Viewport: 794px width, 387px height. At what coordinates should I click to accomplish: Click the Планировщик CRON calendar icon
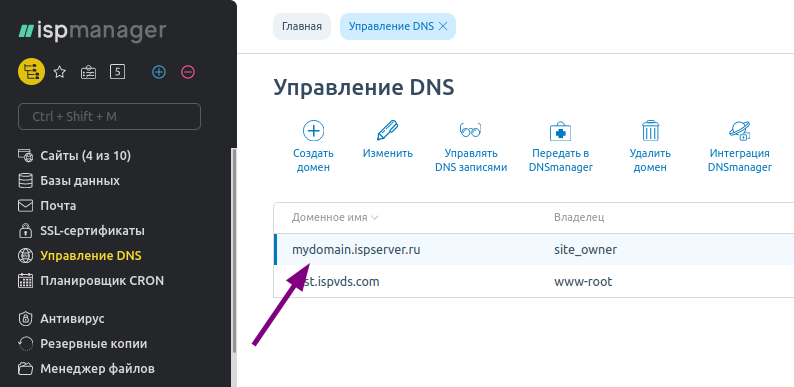(25, 281)
